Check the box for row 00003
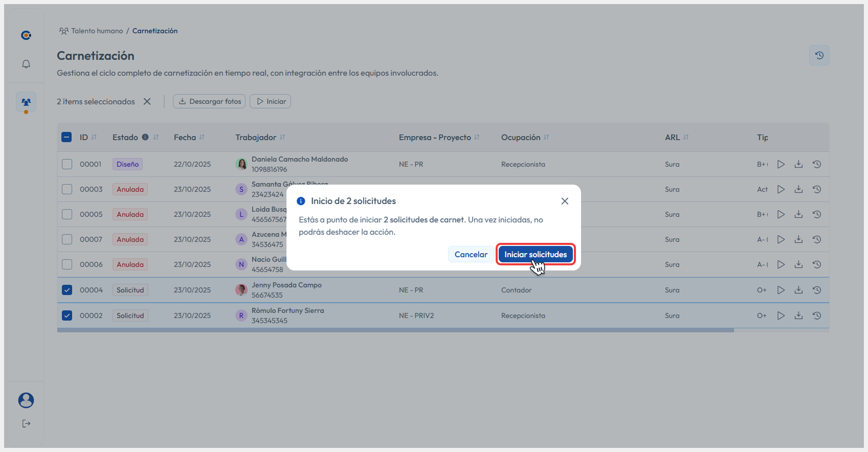Image resolution: width=868 pixels, height=452 pixels. pyautogui.click(x=67, y=189)
